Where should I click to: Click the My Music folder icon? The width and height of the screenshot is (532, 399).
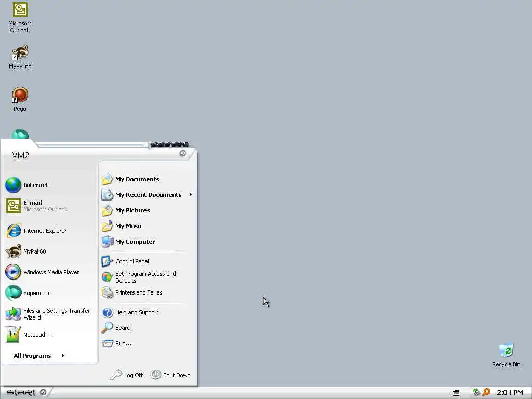pos(107,226)
